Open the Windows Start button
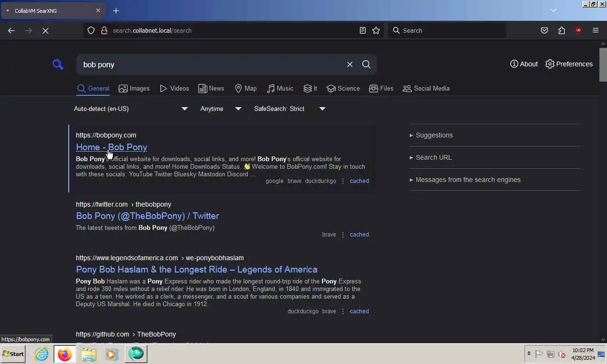Screen dimensions: 607x364 coord(13,354)
